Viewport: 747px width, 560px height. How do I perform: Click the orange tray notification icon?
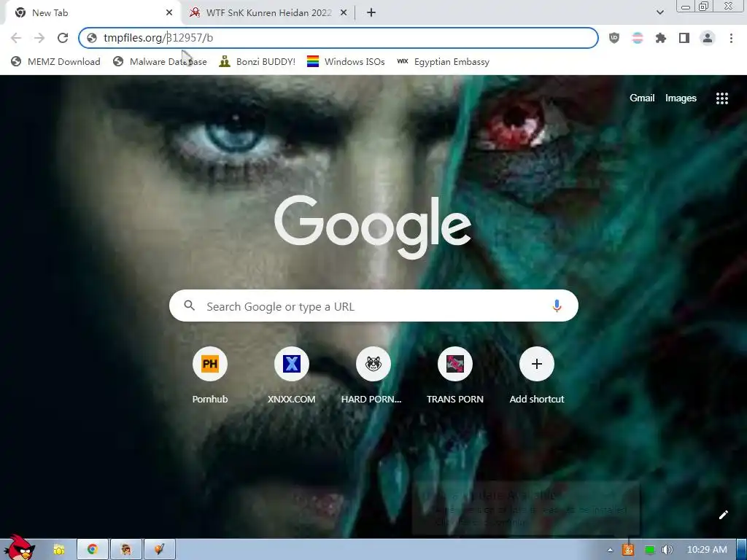click(628, 550)
